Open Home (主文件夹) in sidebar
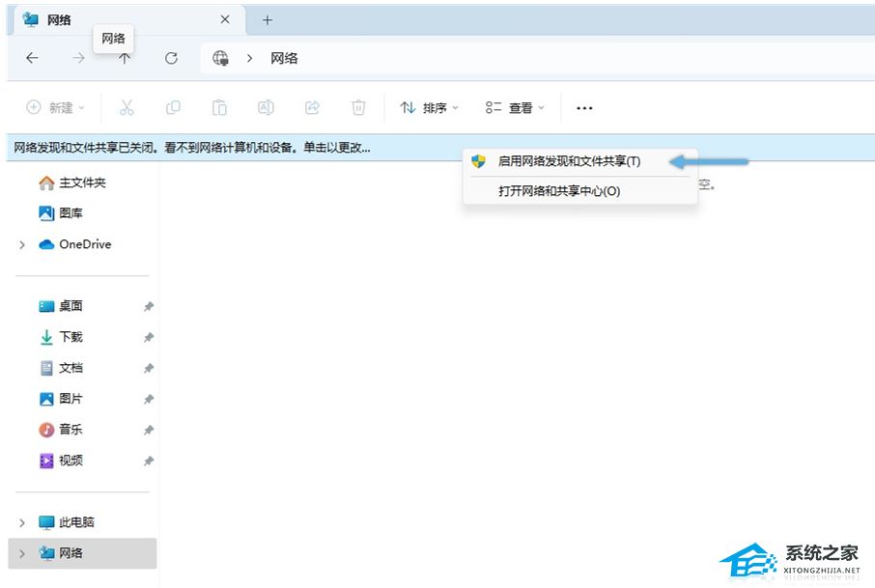Viewport: 875px width, 588px height. [x=83, y=182]
